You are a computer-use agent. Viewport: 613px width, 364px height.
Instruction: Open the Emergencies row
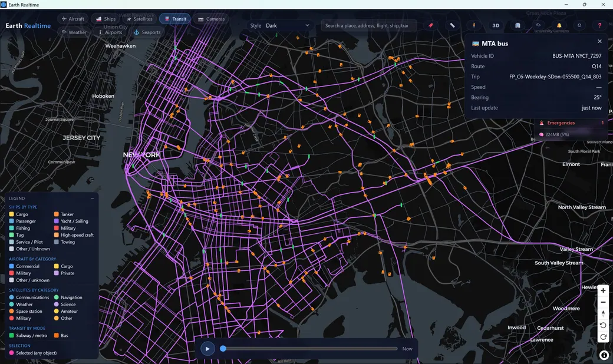coord(571,123)
